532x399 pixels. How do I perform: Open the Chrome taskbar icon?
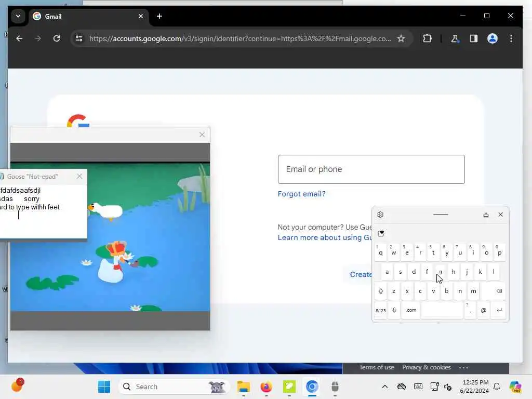[312, 387]
